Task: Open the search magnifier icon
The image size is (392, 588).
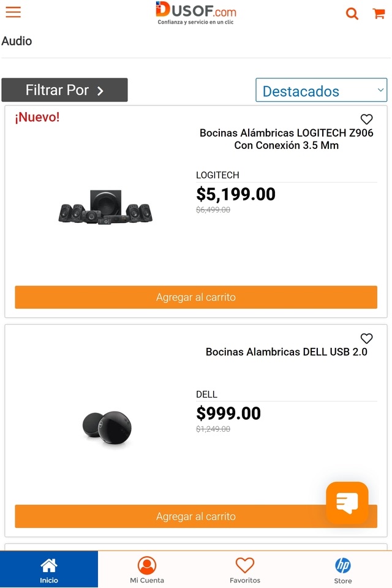Action: (x=352, y=13)
